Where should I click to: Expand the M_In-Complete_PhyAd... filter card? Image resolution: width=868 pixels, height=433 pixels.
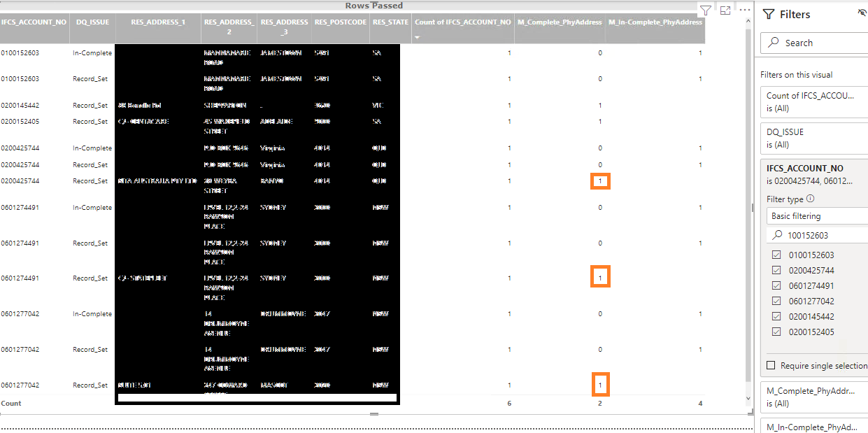(x=814, y=426)
